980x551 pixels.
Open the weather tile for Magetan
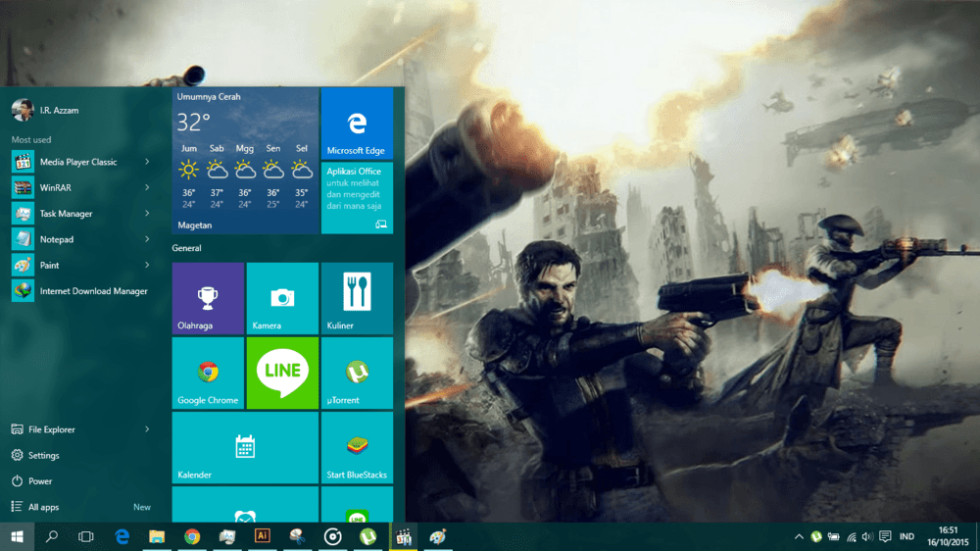[x=245, y=161]
